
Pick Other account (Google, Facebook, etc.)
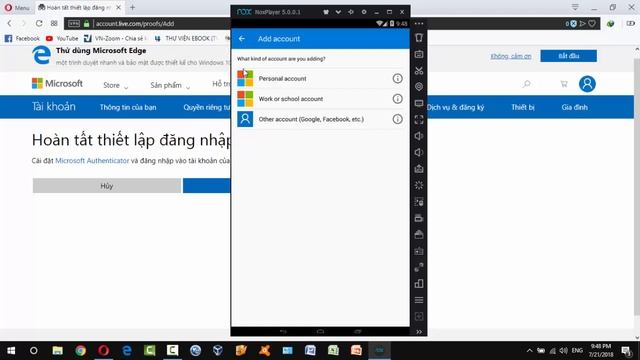point(320,119)
